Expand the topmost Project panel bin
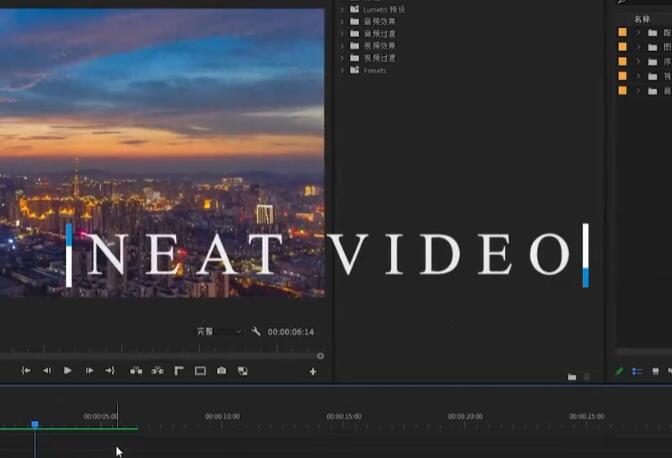The image size is (672, 458). 638,33
